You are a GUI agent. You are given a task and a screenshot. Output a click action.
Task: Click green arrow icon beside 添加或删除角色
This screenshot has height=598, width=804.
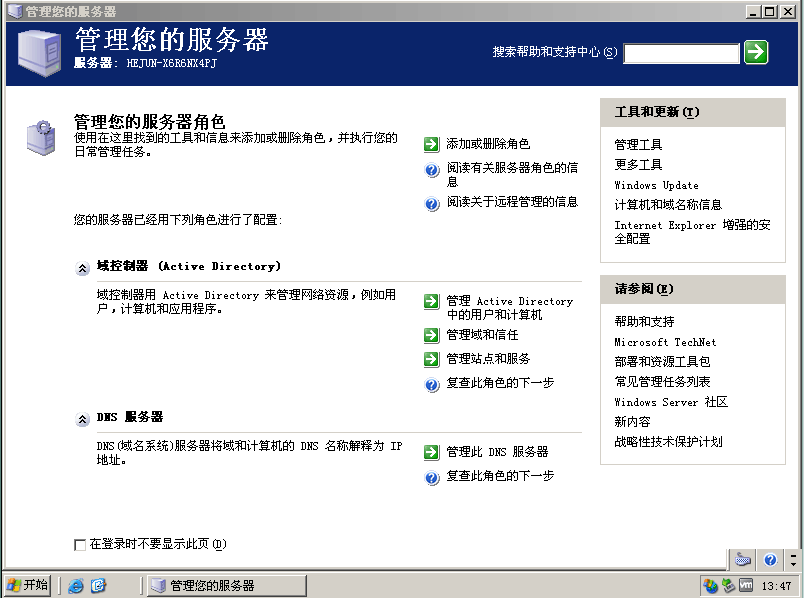tap(431, 144)
